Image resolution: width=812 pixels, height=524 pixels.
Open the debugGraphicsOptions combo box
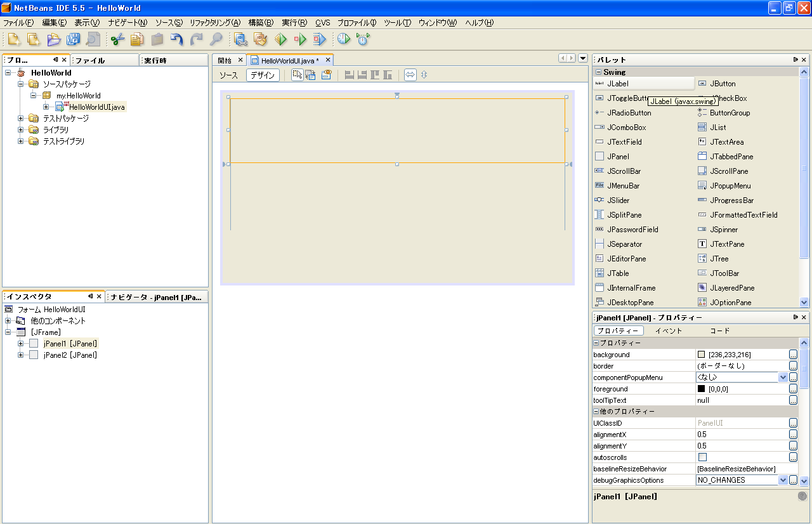coord(782,480)
